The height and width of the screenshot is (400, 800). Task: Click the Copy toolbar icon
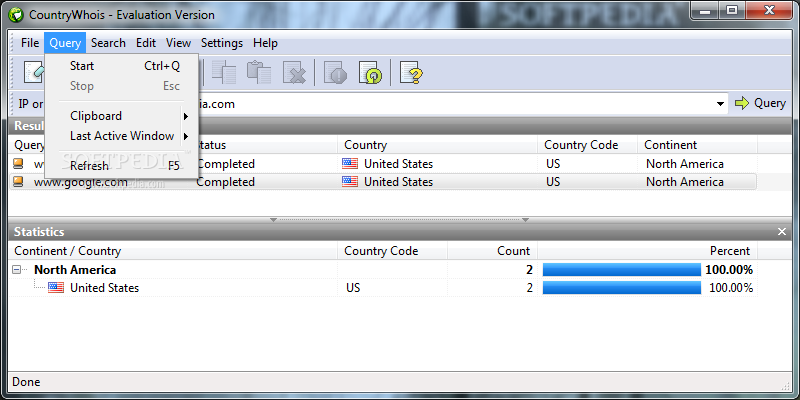click(x=224, y=73)
